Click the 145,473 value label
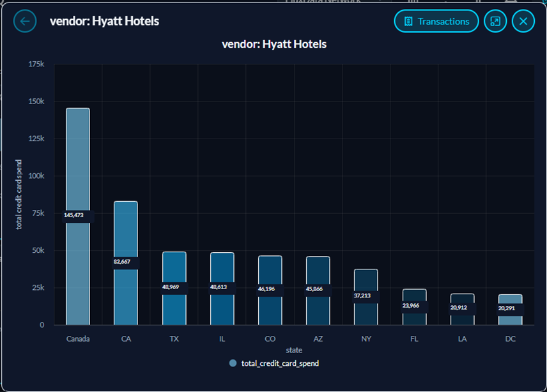Image resolution: width=547 pixels, height=392 pixels. 74,215
